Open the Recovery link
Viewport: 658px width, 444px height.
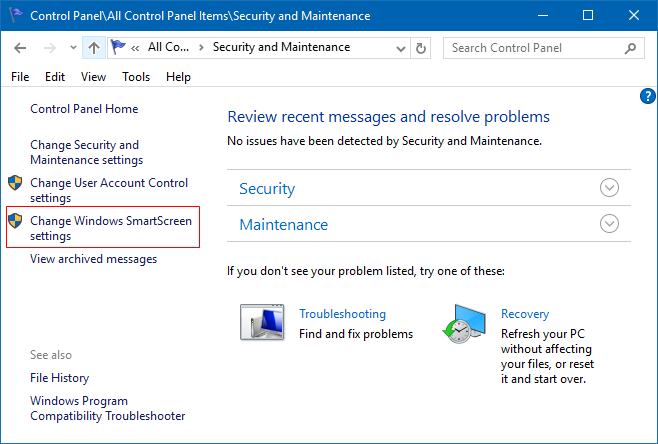coord(525,313)
